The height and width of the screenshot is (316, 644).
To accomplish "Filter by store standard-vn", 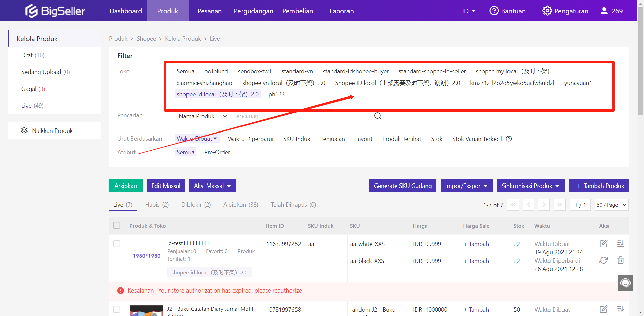I will 297,71.
